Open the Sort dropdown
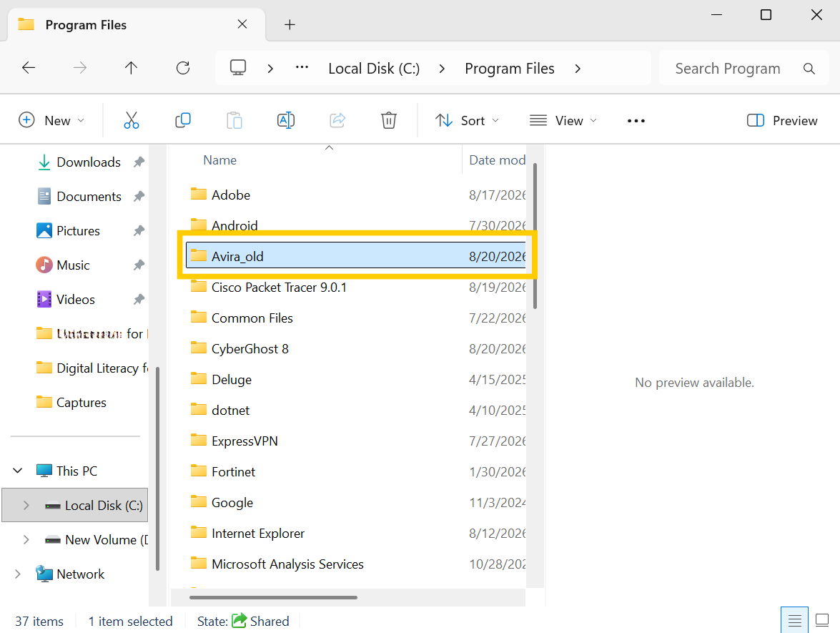 467,121
